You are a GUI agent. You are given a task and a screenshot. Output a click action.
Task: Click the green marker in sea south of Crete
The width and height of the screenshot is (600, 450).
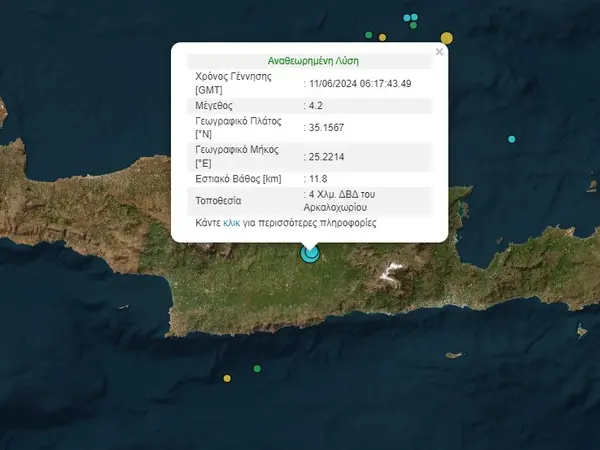click(x=257, y=369)
